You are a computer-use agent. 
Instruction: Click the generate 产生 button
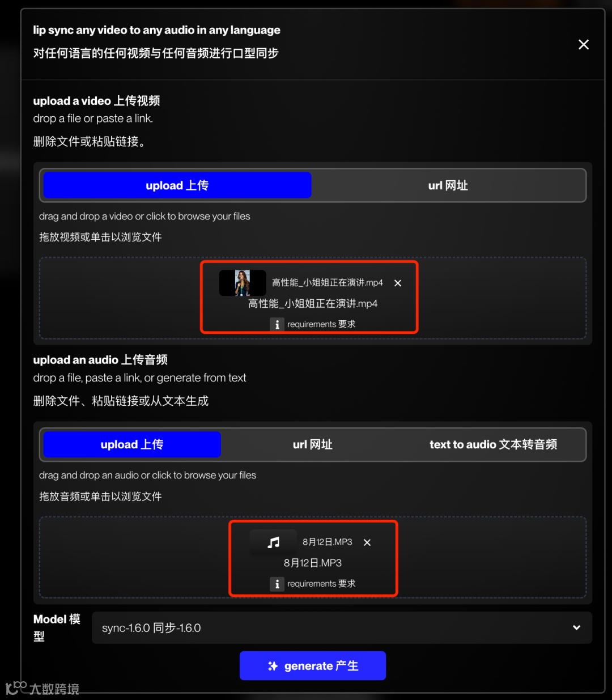[313, 666]
